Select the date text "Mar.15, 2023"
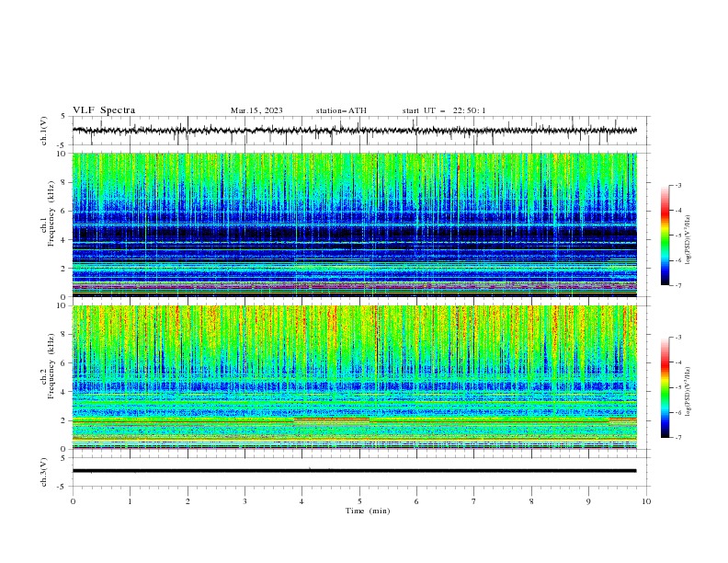The image size is (728, 563). (x=256, y=110)
